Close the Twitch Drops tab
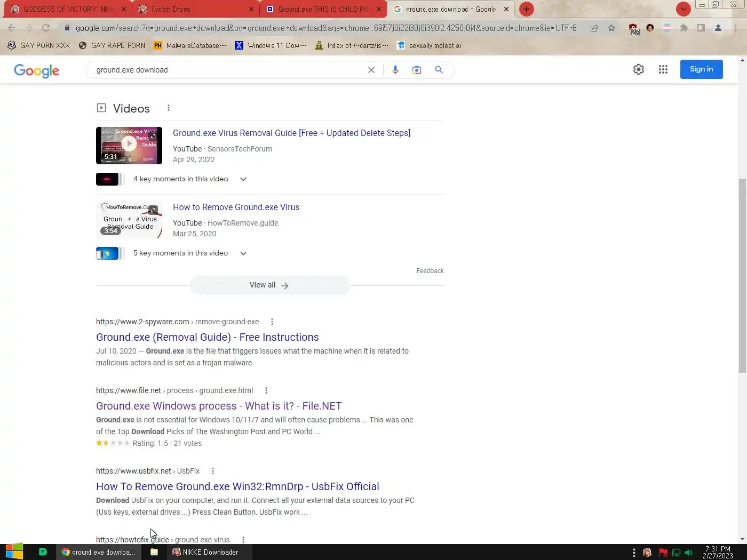The image size is (747, 560). tap(251, 9)
